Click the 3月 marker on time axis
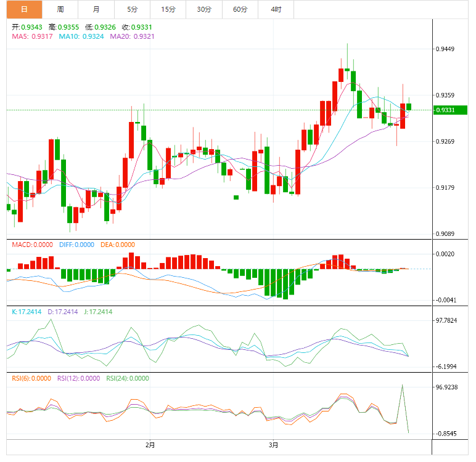Image resolution: width=476 pixels, height=462 pixels. [273, 445]
